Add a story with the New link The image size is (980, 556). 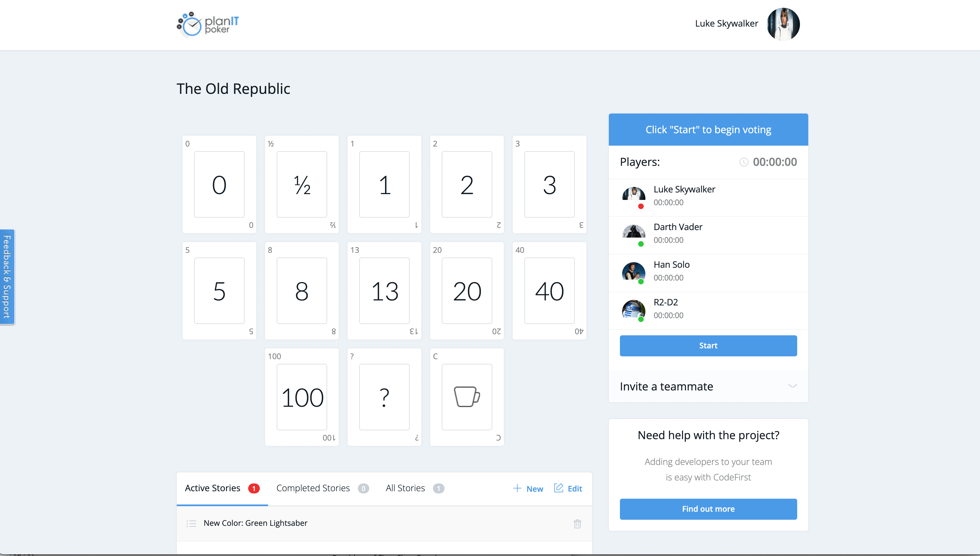tap(528, 488)
